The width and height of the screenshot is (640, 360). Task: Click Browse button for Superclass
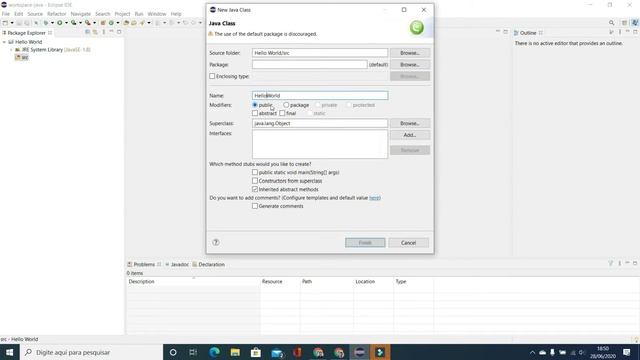coord(410,123)
